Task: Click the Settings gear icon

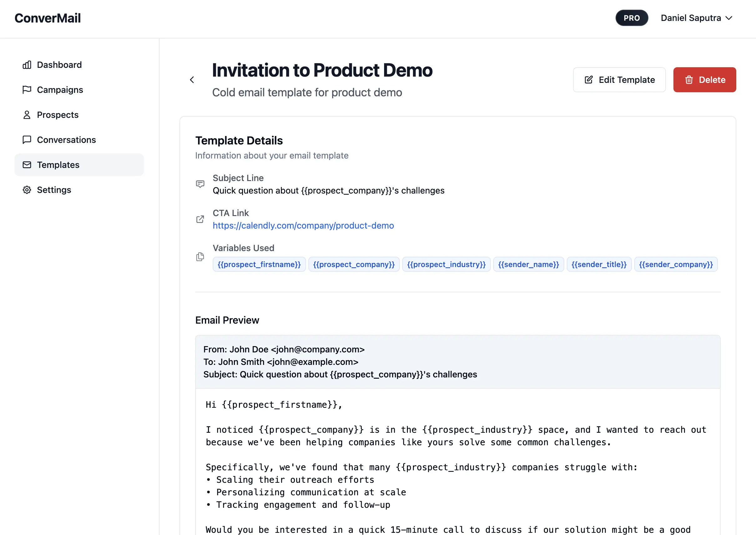Action: tap(27, 190)
